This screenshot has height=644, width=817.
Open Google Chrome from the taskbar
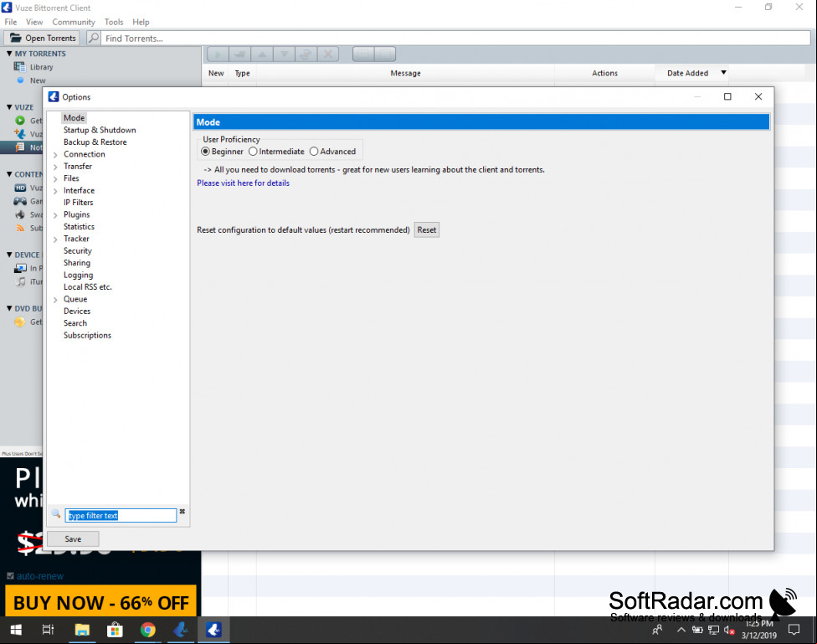(x=148, y=630)
